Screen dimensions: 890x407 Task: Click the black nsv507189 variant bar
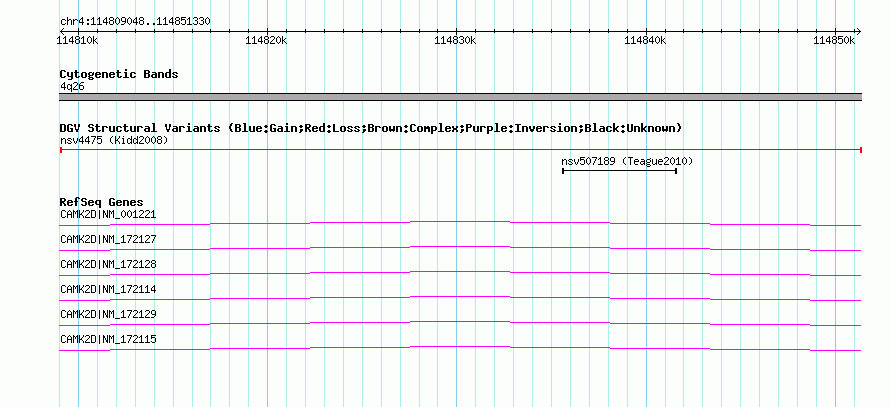(619, 170)
